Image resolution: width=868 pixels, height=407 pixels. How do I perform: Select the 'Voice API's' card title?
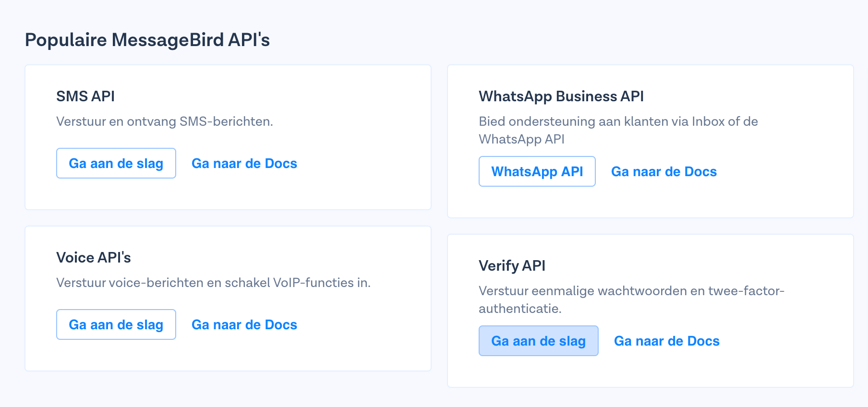point(94,257)
